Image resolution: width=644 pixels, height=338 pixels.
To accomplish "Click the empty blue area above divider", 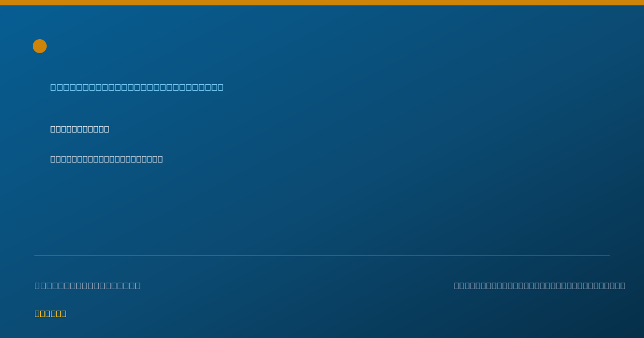I will pos(322,209).
